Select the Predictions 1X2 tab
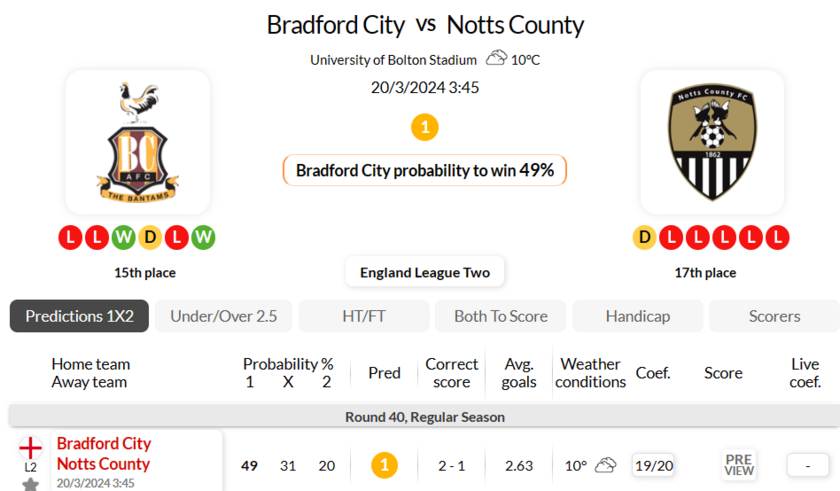This screenshot has width=840, height=491. pyautogui.click(x=79, y=316)
